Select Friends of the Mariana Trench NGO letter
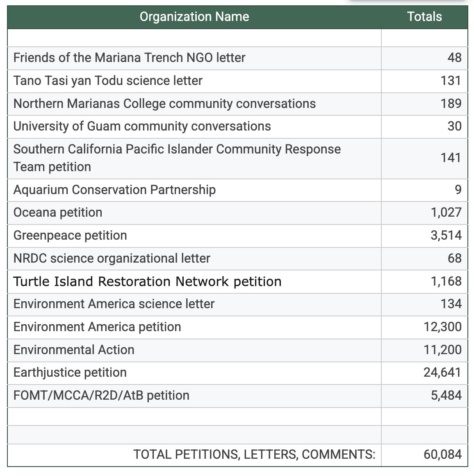Viewport: 474px width, 476px height. click(x=129, y=58)
